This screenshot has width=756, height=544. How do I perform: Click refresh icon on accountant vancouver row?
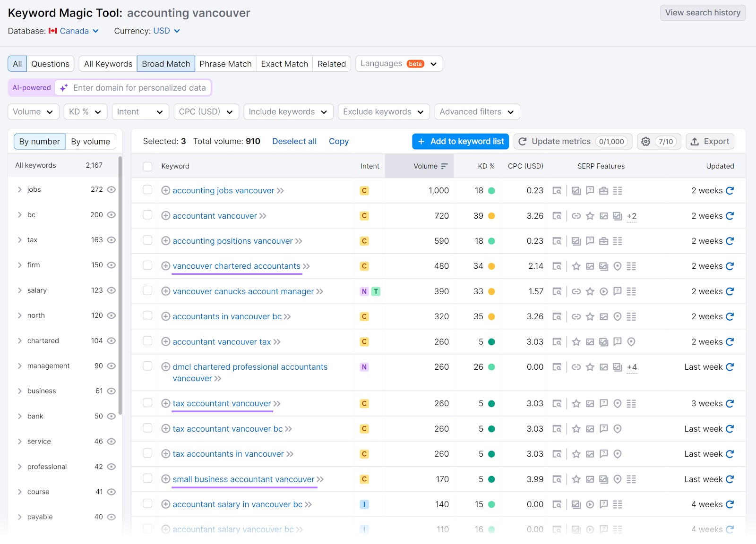click(x=730, y=215)
